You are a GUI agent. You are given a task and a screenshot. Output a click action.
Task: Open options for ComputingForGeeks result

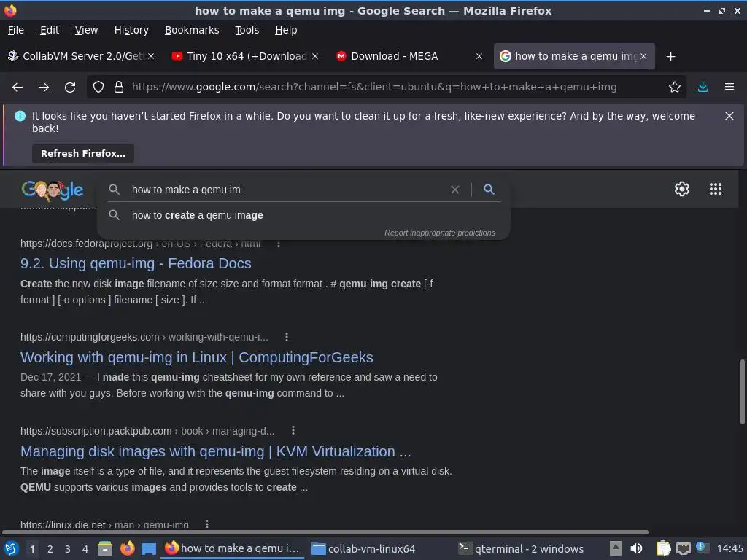[286, 337]
